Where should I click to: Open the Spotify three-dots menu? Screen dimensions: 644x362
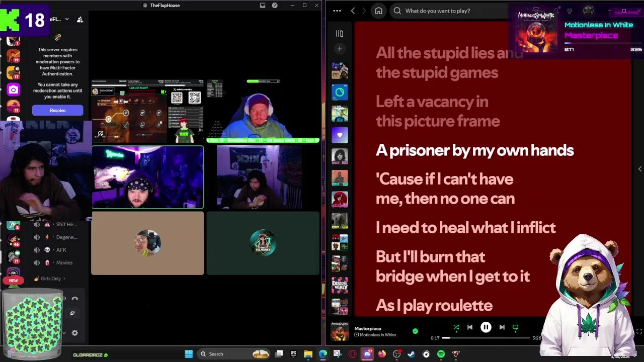click(x=337, y=11)
